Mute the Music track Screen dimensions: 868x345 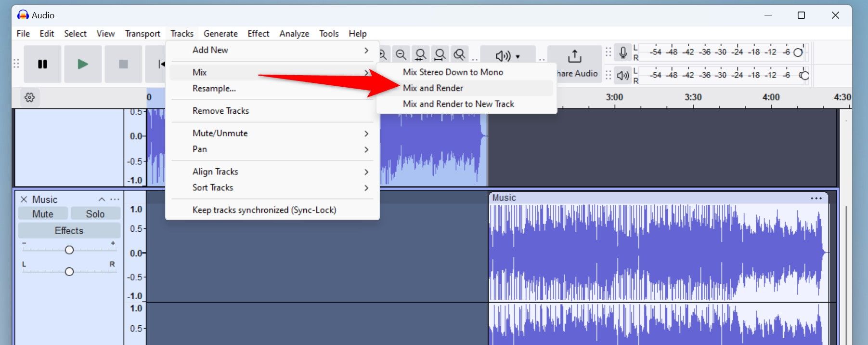(43, 214)
